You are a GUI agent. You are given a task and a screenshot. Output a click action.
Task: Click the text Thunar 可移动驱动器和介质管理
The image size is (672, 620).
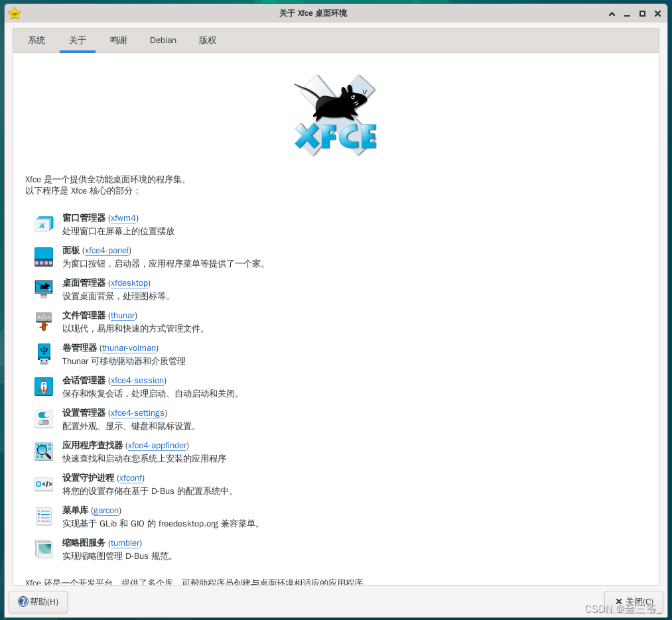tap(124, 361)
